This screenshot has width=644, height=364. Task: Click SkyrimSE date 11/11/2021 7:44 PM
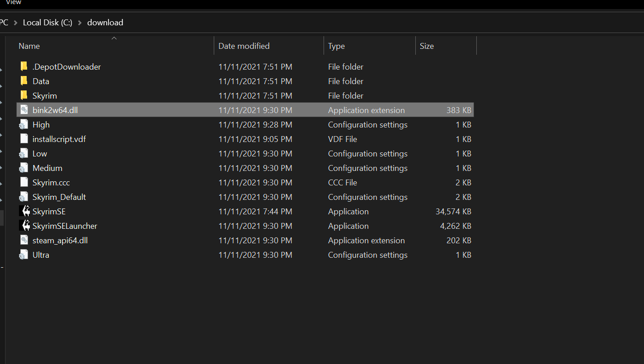point(255,212)
